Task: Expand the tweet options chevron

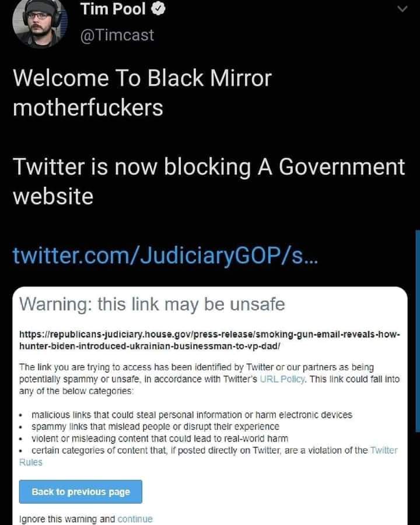Action: coord(402,9)
